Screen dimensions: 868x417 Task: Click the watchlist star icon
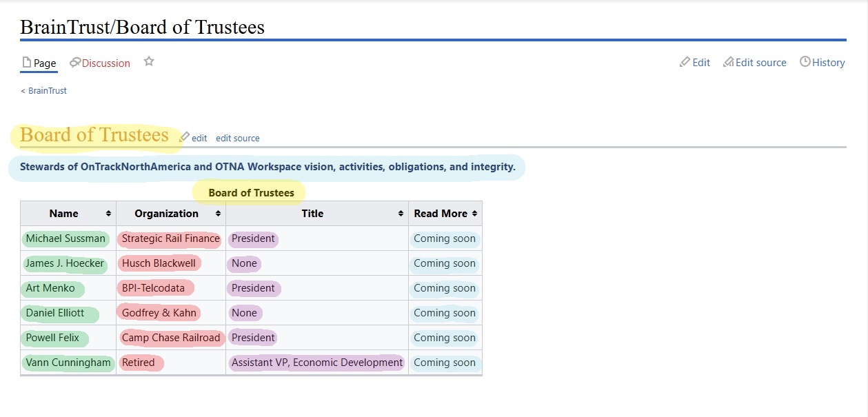(149, 62)
